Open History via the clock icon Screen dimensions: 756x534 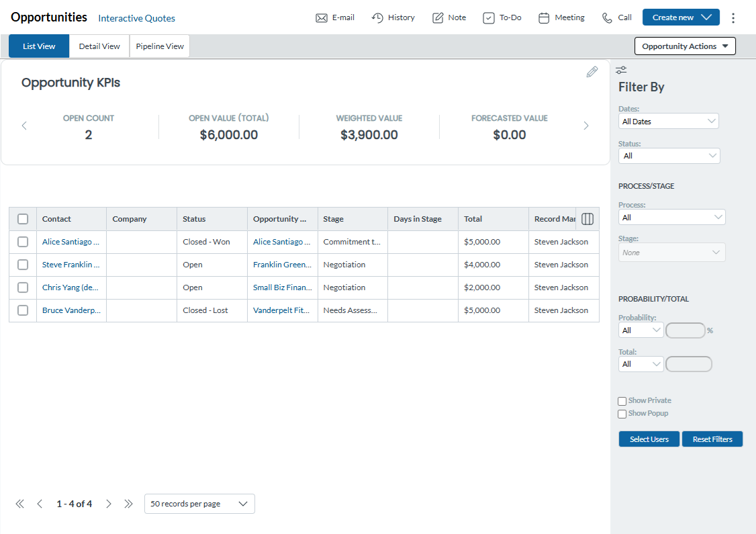click(377, 18)
